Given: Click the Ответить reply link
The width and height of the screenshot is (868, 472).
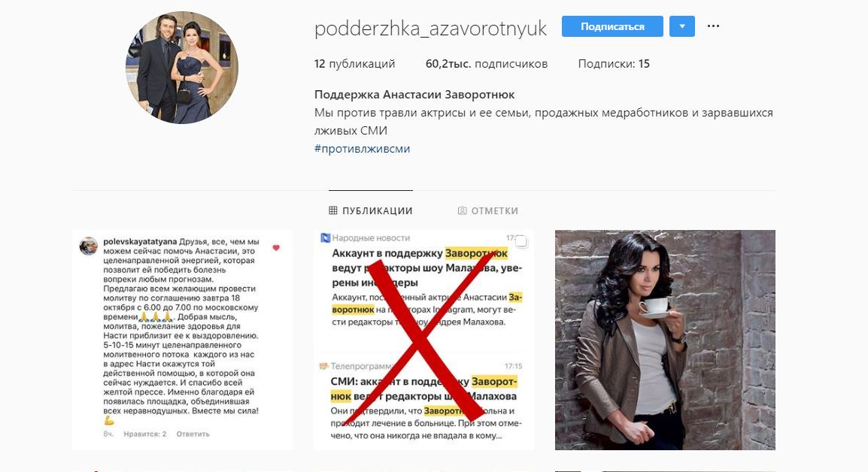Looking at the screenshot, I should point(193,434).
